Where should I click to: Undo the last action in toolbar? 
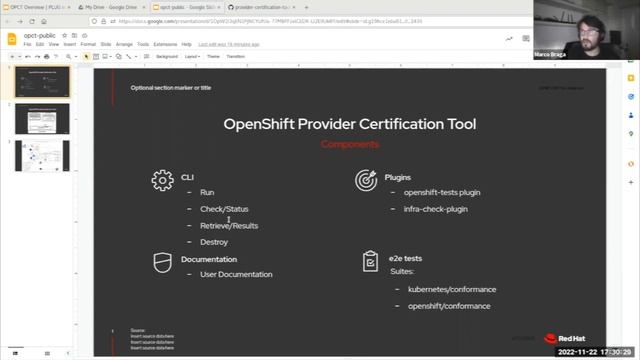pyautogui.click(x=28, y=56)
